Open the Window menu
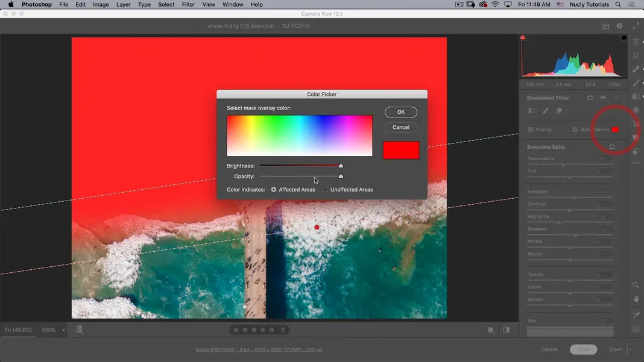The image size is (644, 362). (x=233, y=4)
